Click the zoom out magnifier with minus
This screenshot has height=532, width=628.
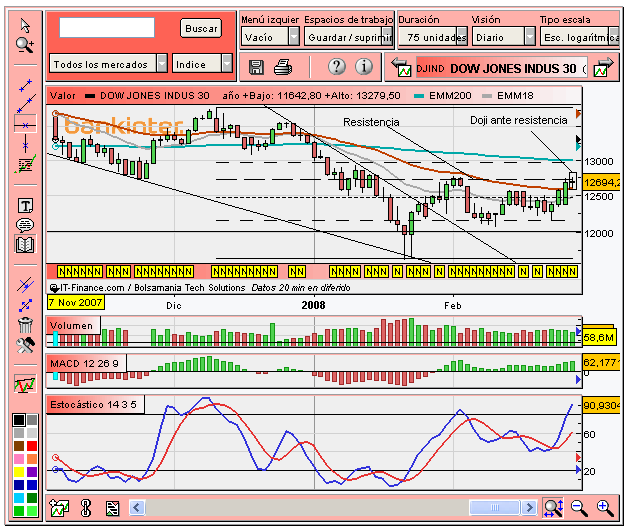(579, 508)
